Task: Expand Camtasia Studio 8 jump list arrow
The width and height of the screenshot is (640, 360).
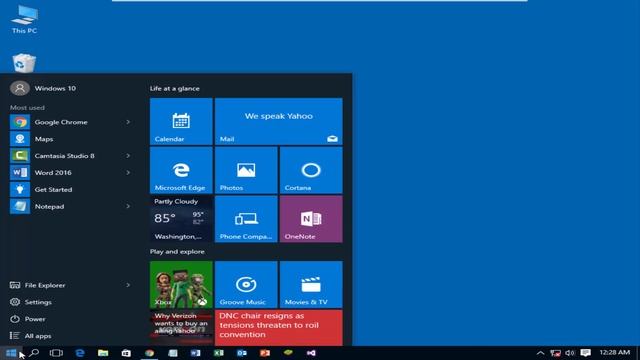Action: pos(128,156)
